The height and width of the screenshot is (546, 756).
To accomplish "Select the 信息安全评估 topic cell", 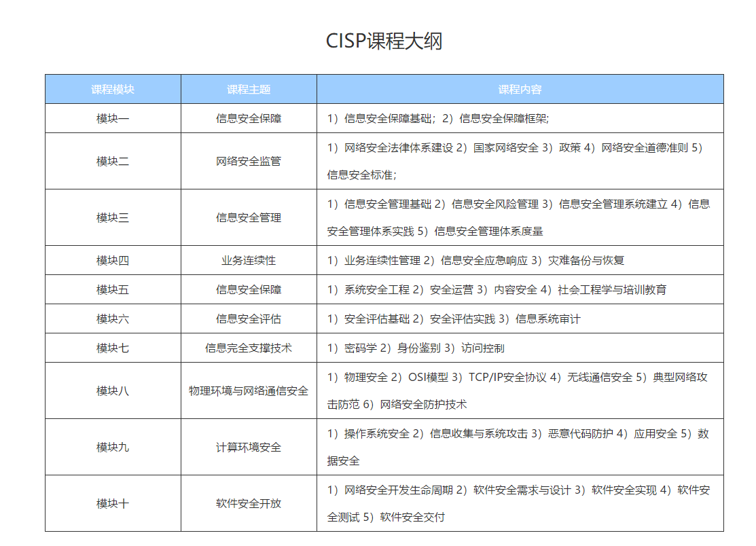I will click(x=249, y=318).
